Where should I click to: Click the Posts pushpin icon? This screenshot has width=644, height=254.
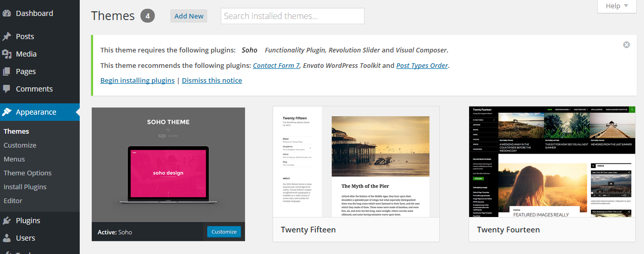7,37
